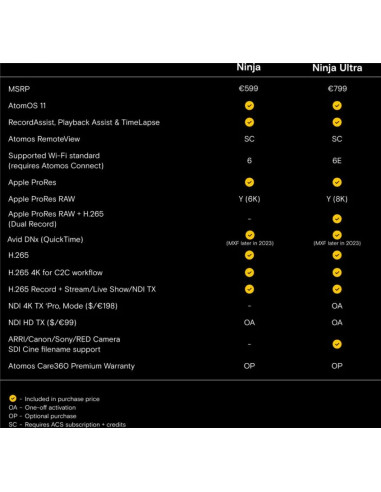Click SDI Cine filename checkmark under Ninja Ultra

tap(337, 344)
